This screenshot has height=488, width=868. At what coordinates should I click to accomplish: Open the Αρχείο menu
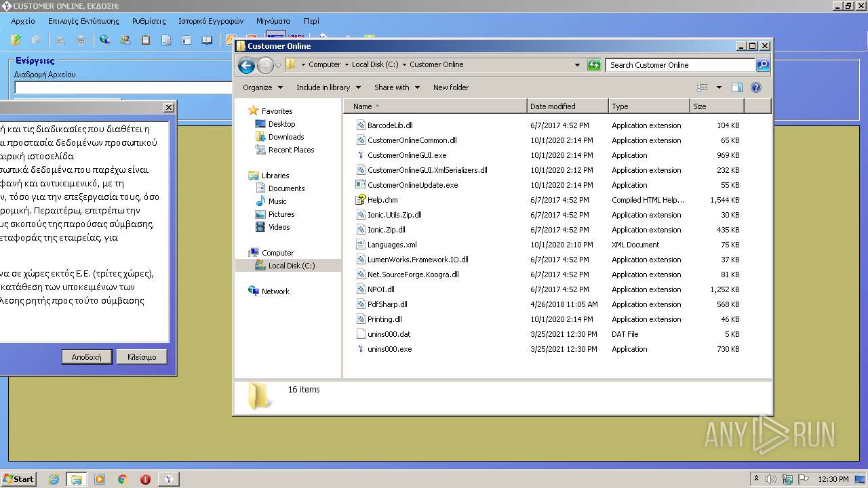click(x=23, y=21)
